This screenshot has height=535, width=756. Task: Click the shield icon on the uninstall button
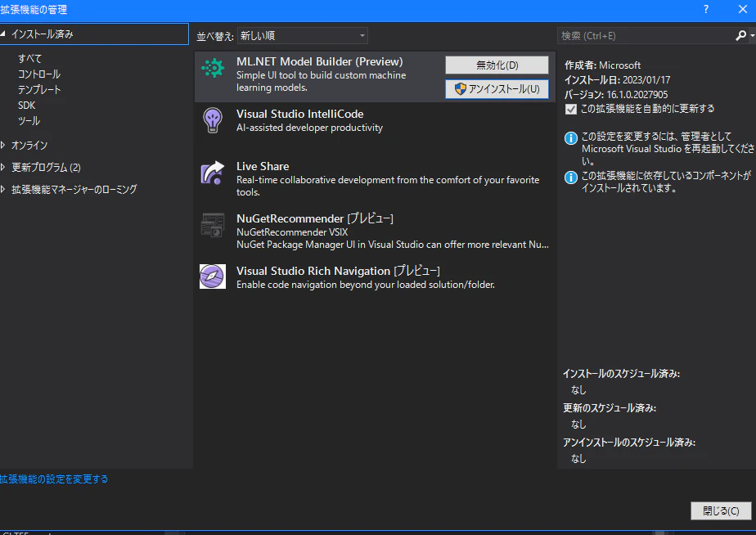461,88
